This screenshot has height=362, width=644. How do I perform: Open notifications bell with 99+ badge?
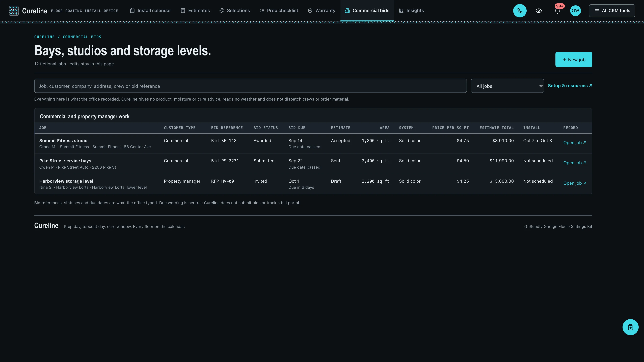click(557, 11)
